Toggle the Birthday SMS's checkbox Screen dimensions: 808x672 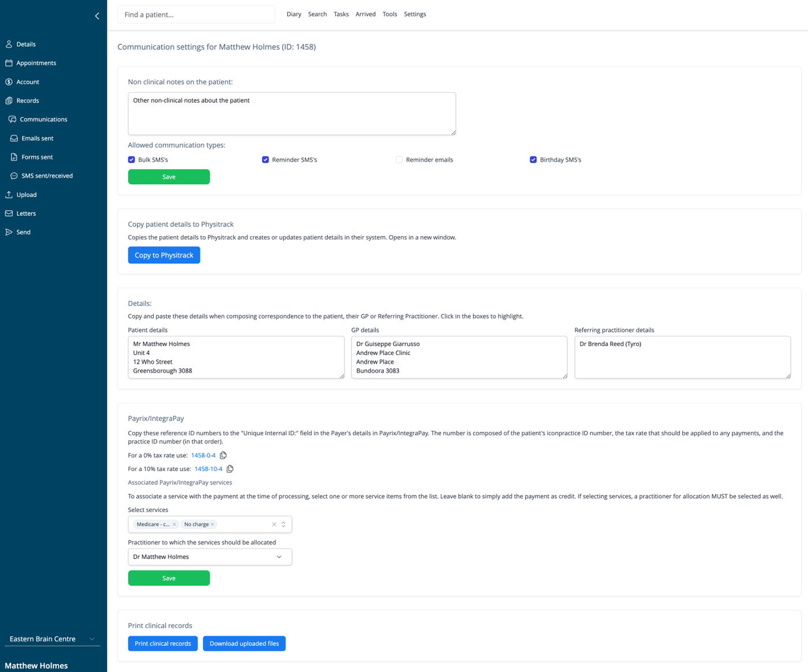click(x=533, y=159)
